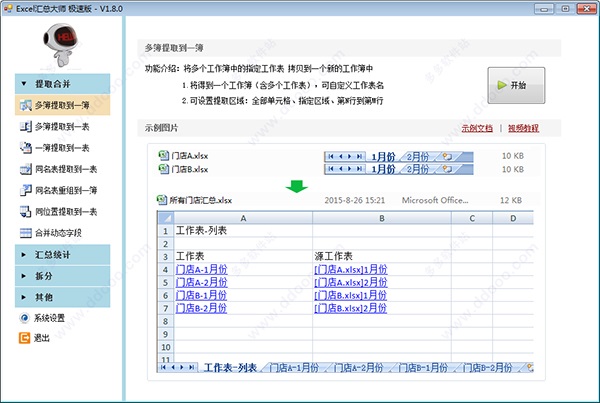Screen dimensions: 600x403
Task: Click date text 2015-8-26 15:21
Action: (x=355, y=200)
